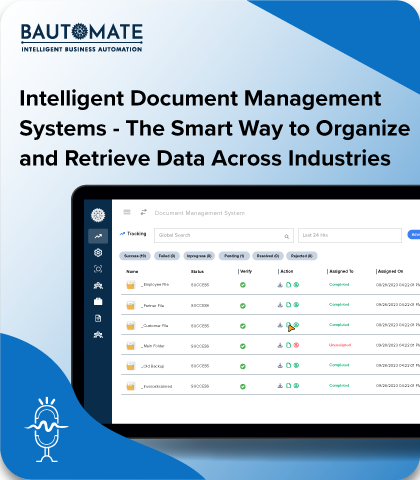Open the Last 24 Hrs time range dropdown
The height and width of the screenshot is (480, 420).
pos(350,235)
